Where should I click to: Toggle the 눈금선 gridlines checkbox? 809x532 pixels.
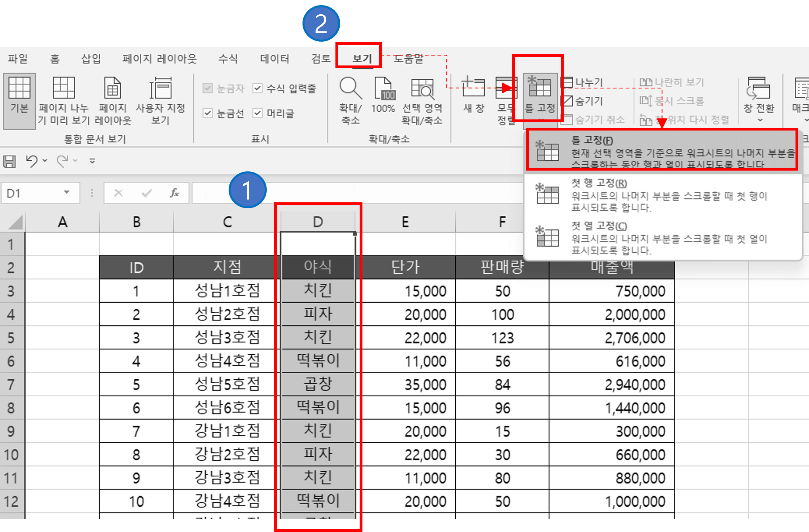pos(208,113)
